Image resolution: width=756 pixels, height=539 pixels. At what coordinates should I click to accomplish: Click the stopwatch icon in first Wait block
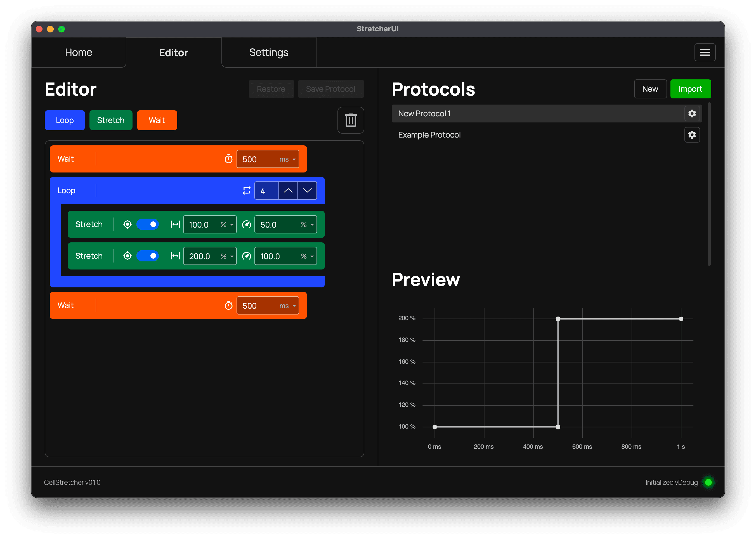point(228,159)
